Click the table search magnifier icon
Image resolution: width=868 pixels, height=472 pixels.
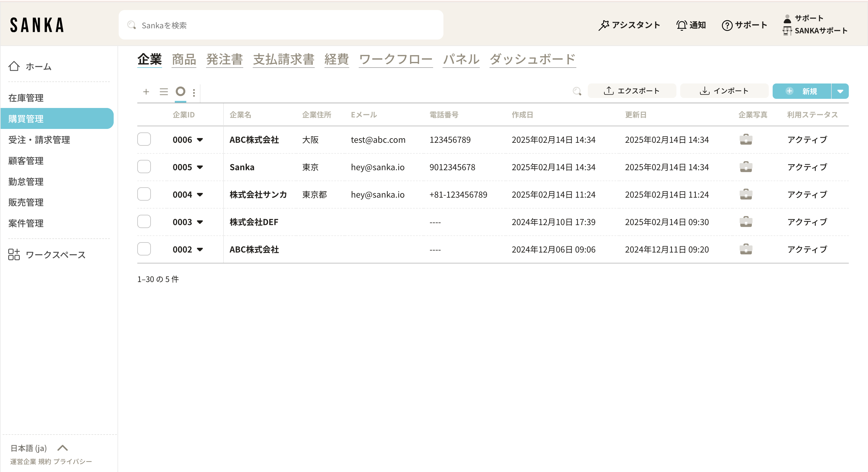pos(577,91)
